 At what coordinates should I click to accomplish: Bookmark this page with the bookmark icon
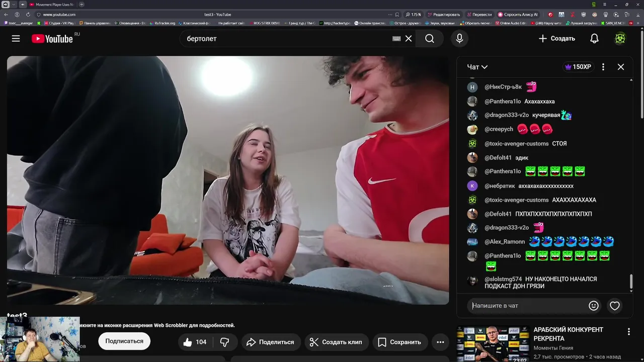point(397,15)
